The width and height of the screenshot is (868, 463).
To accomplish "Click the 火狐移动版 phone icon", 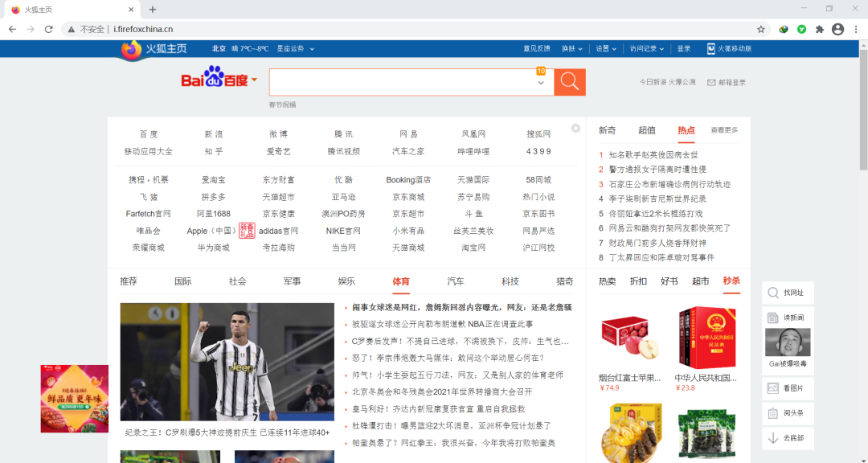I will pyautogui.click(x=710, y=49).
